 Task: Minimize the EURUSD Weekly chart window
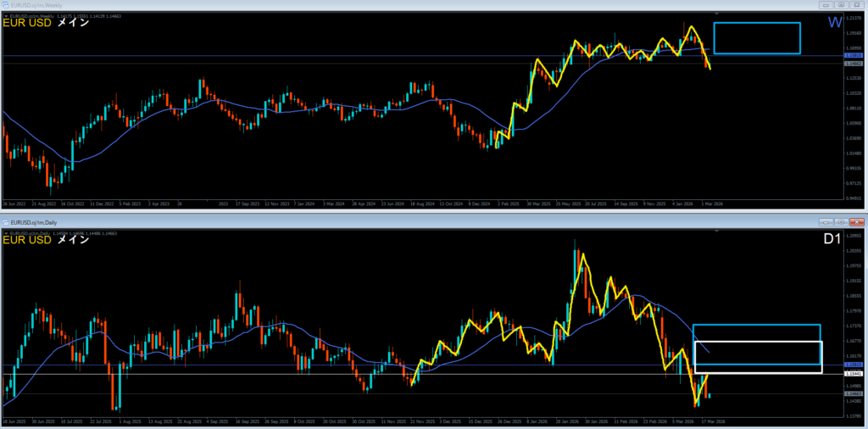[826, 5]
